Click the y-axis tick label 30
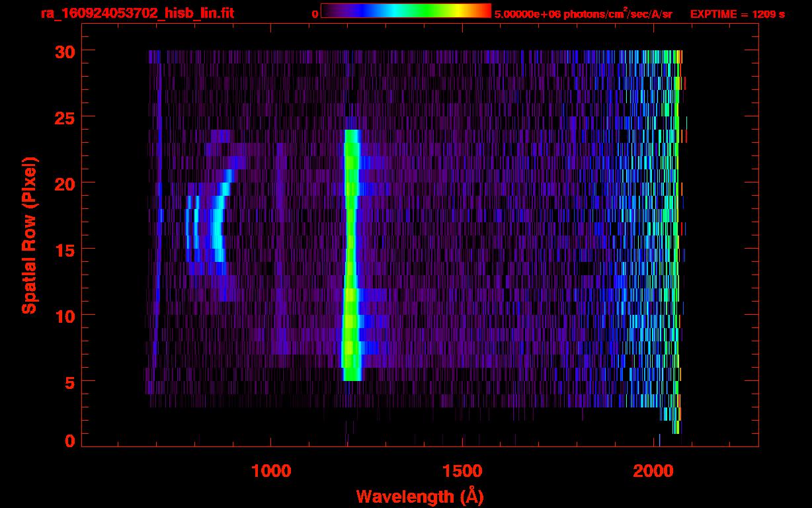The height and width of the screenshot is (508, 812). [65, 51]
